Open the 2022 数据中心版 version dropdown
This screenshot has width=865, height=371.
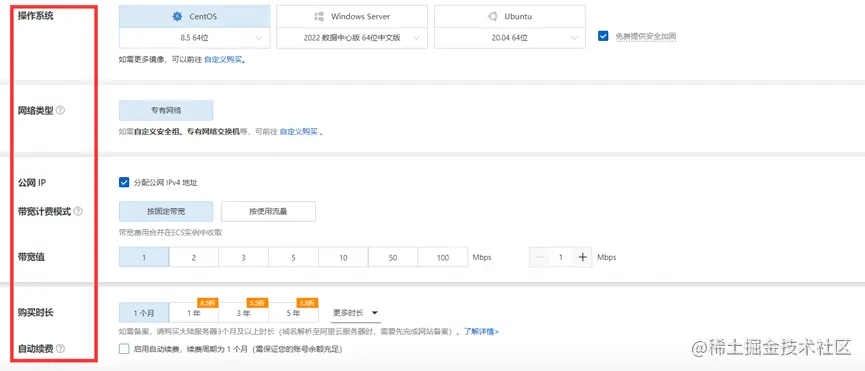pyautogui.click(x=352, y=38)
